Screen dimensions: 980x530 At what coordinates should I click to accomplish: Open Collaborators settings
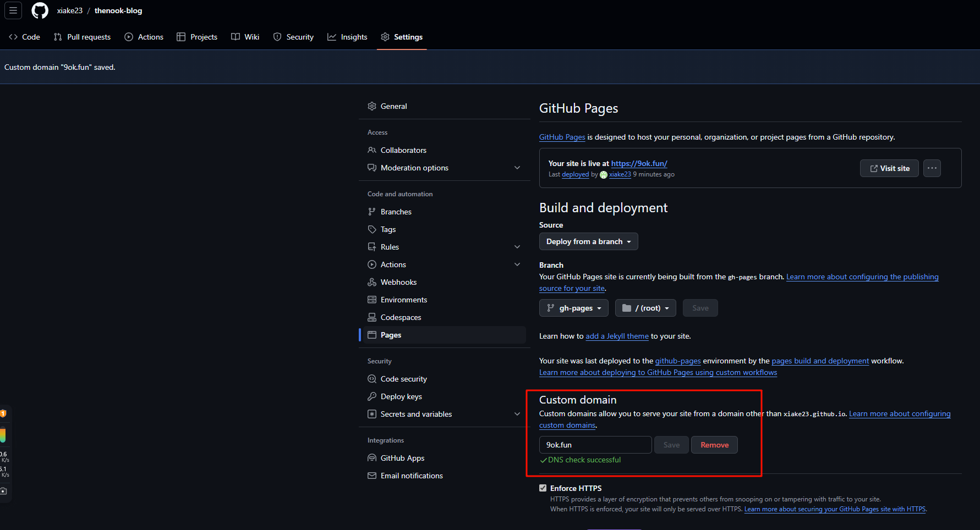coord(445,150)
